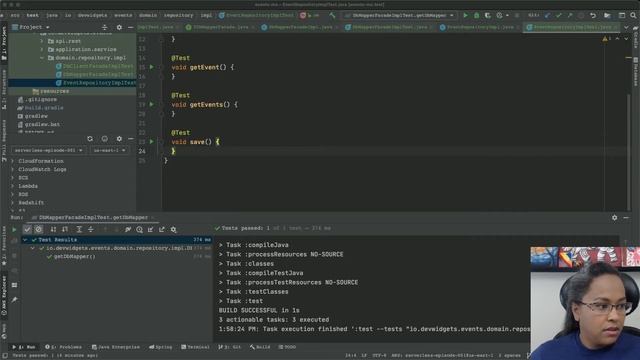Screen dimensions: 640x360
Task: Expand the application.service package node
Action: click(x=42, y=49)
